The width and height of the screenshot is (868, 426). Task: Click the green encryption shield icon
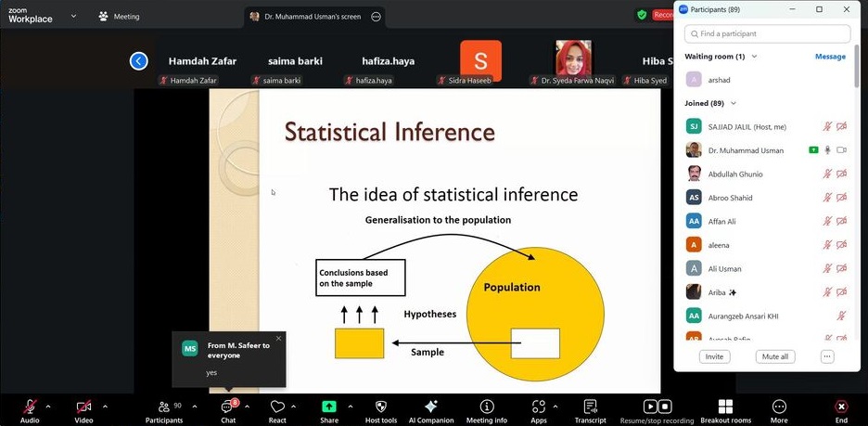coord(642,15)
